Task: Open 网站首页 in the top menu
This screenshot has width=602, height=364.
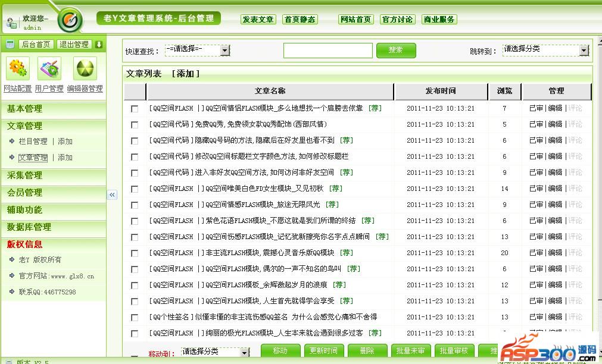Action: (x=356, y=19)
